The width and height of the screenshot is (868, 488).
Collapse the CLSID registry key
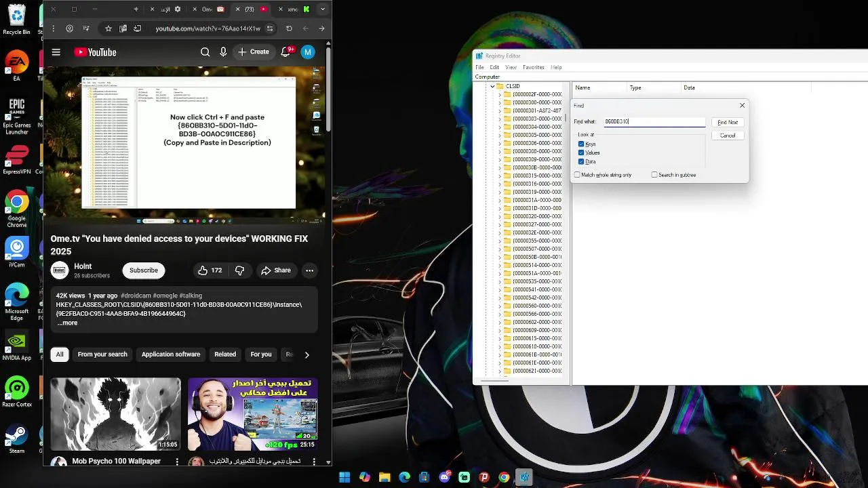(492, 86)
